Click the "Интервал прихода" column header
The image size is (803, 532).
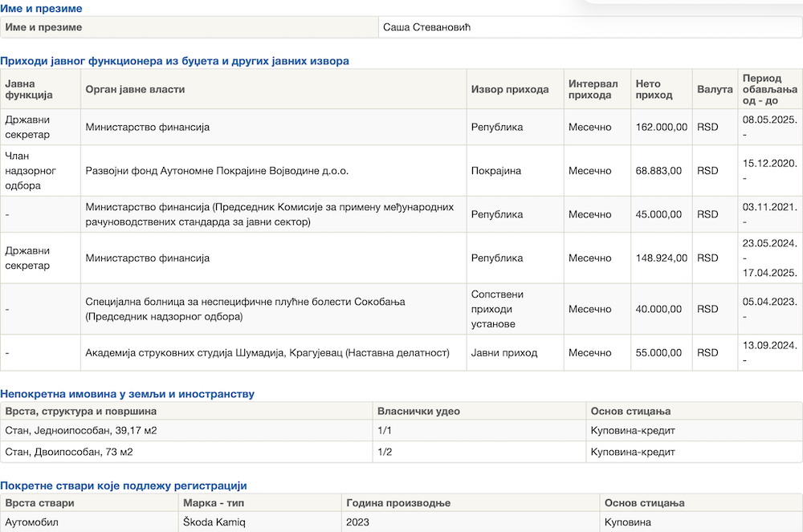[593, 89]
